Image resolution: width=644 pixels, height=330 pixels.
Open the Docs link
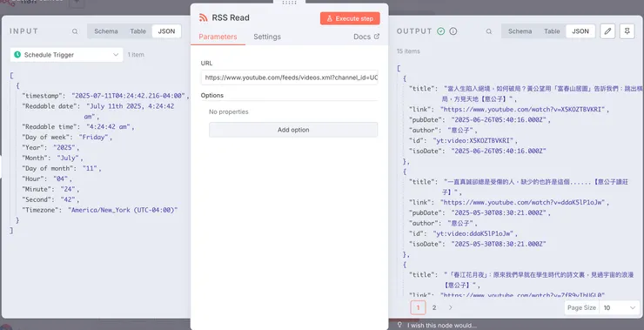[x=366, y=37]
